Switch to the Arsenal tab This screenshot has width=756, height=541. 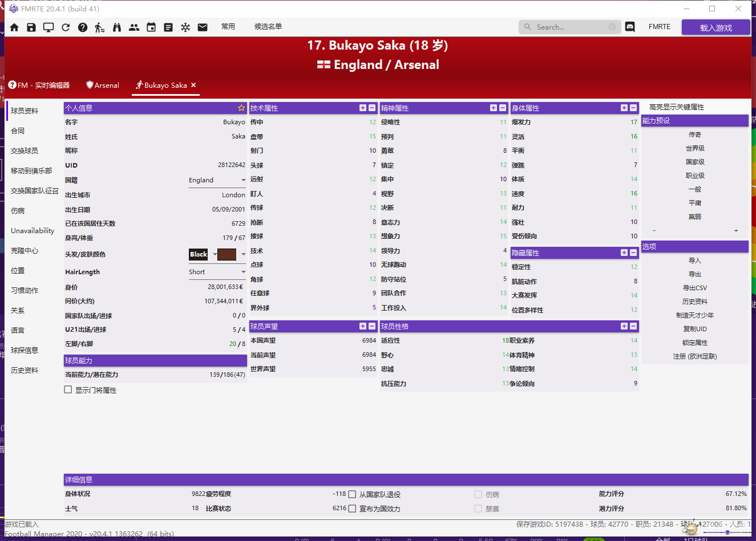(x=103, y=86)
